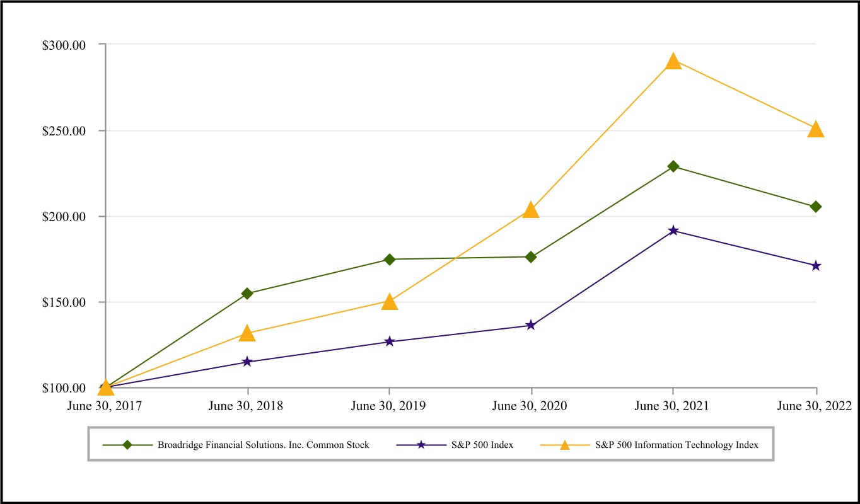The height and width of the screenshot is (504, 860).
Task: Select the S&P 500 star marker at June 30, 2021
Action: click(673, 231)
